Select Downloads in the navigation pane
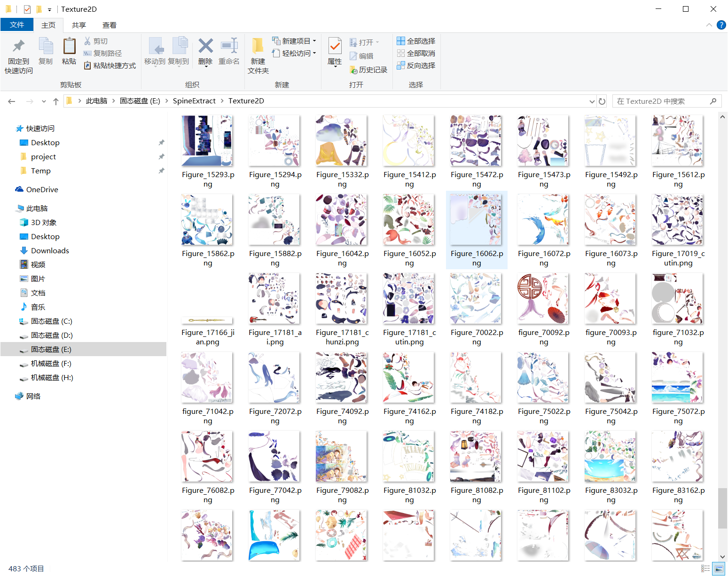This screenshot has width=728, height=576. [50, 251]
